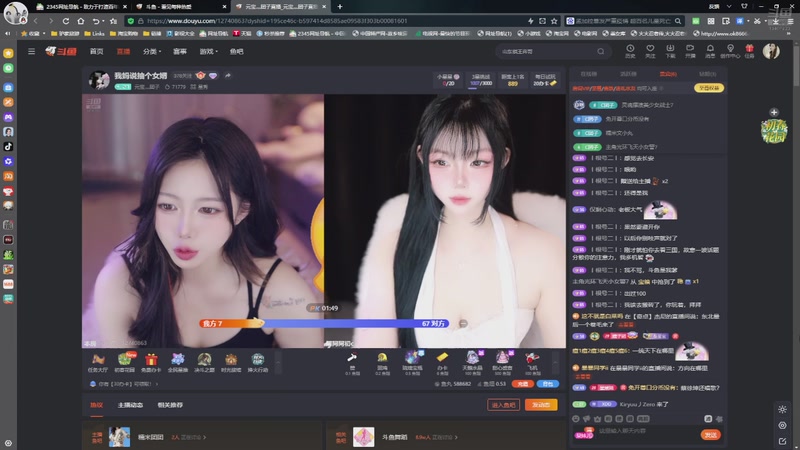This screenshot has height=450, width=800.
Task: Click the magnifier icon in Douyu search
Action: pos(601,52)
